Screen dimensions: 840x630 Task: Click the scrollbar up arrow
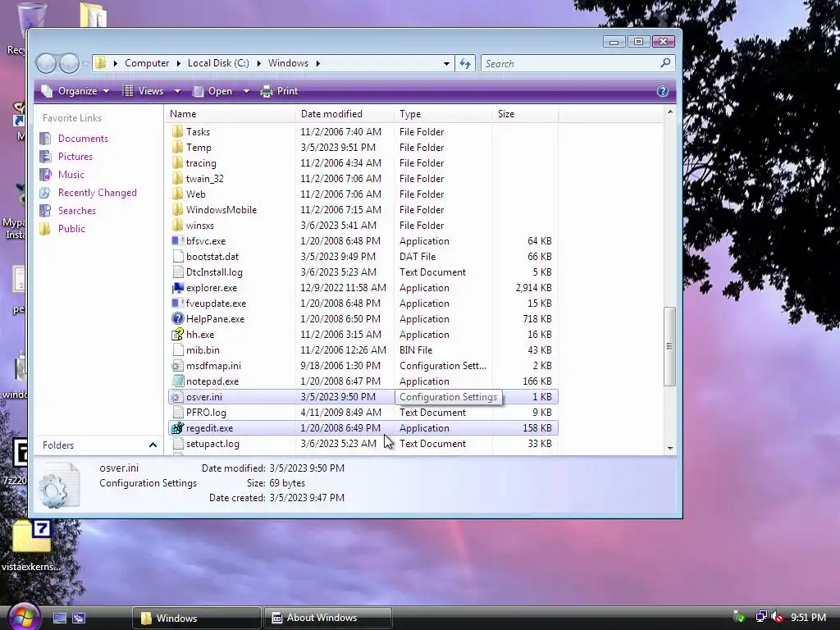tap(669, 112)
